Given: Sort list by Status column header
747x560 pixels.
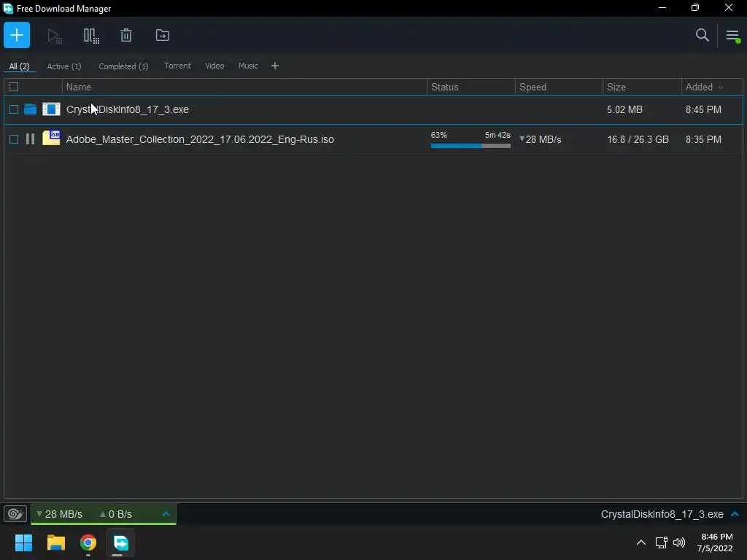Looking at the screenshot, I should [x=471, y=87].
